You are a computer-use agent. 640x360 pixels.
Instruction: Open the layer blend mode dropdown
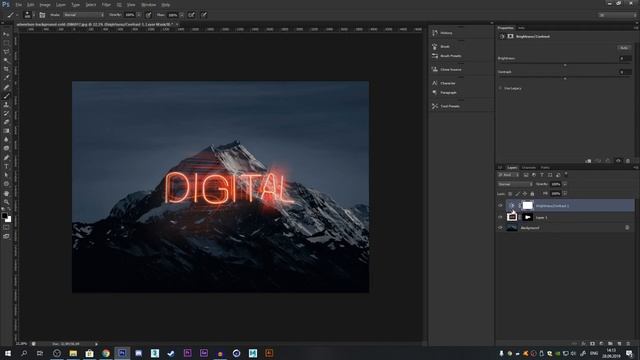515,184
